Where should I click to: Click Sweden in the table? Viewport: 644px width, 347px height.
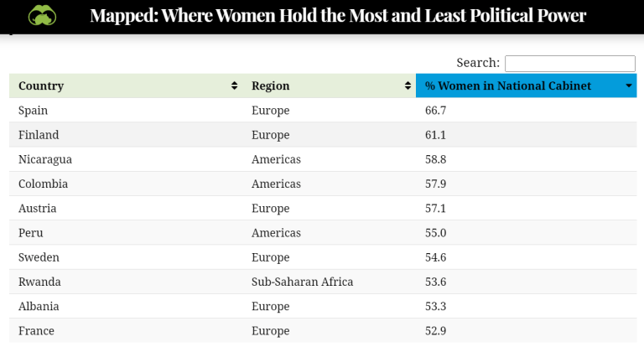tap(39, 257)
